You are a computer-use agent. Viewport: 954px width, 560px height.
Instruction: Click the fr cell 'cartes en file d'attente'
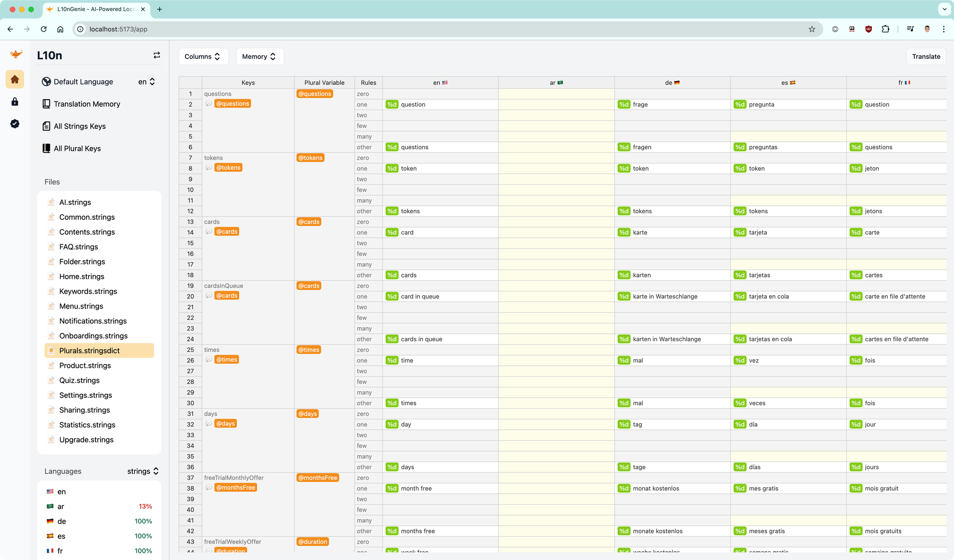pyautogui.click(x=898, y=339)
